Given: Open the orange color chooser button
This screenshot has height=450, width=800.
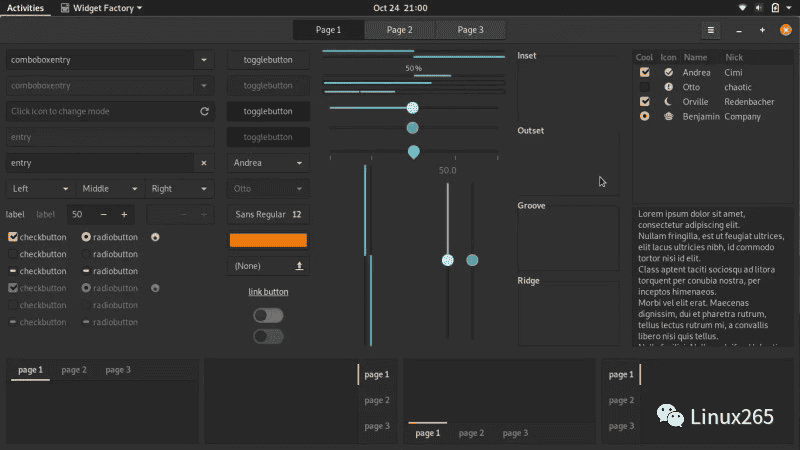Looking at the screenshot, I should point(268,240).
